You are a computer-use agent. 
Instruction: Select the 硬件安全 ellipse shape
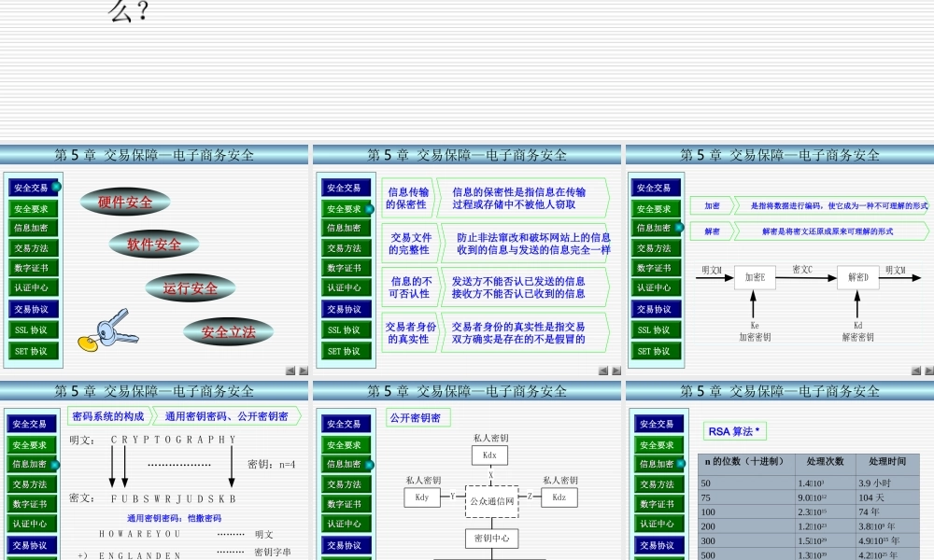coord(124,201)
